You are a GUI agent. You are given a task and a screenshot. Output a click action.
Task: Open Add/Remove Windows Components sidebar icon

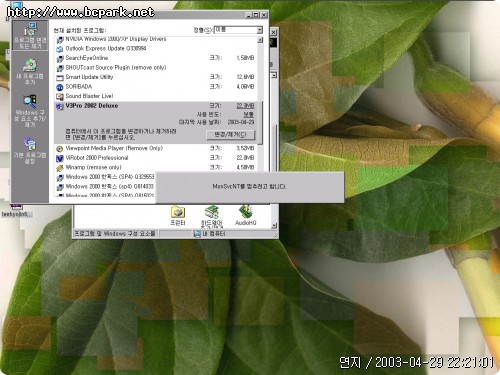click(30, 111)
